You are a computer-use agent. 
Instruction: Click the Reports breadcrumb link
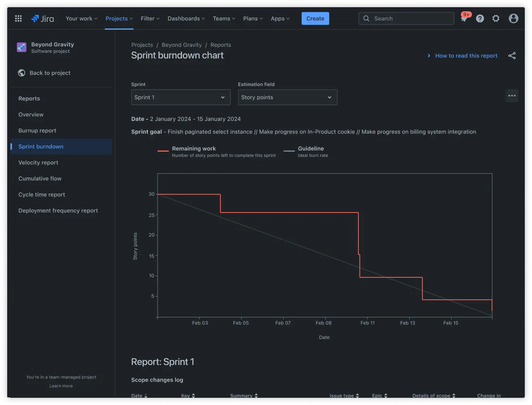pyautogui.click(x=221, y=45)
